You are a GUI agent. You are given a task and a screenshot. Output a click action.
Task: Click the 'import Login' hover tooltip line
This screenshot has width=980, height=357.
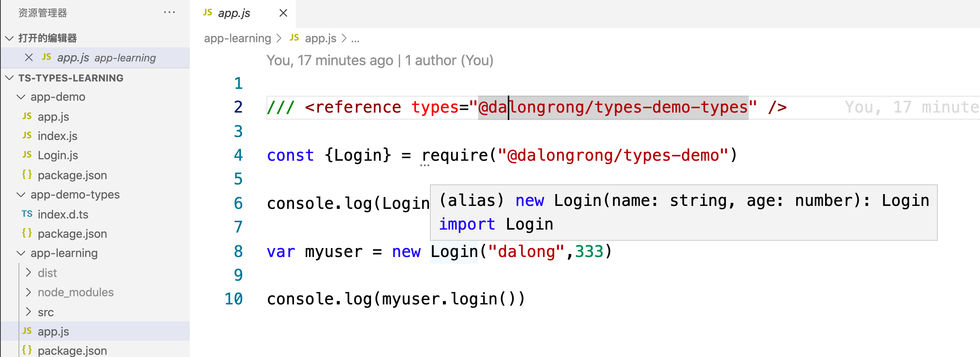(496, 224)
